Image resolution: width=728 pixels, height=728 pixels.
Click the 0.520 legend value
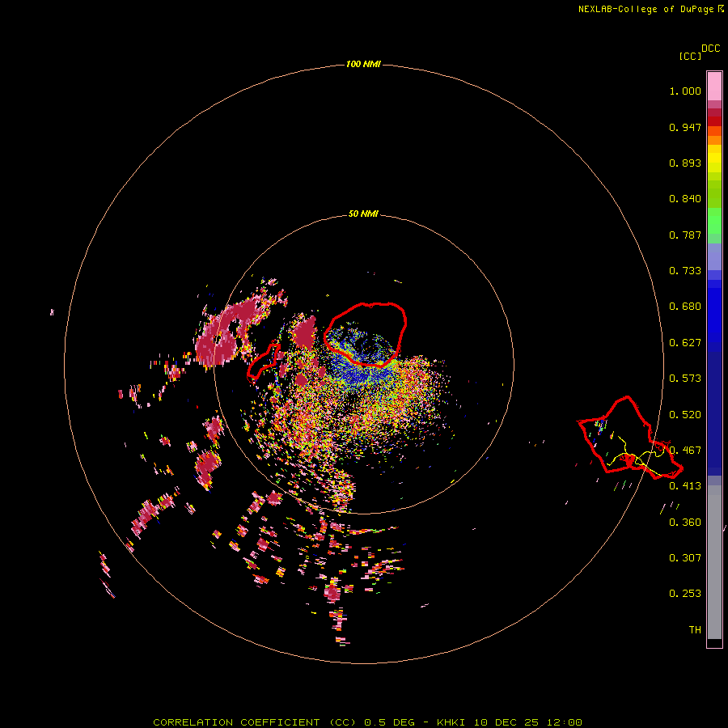tap(685, 415)
